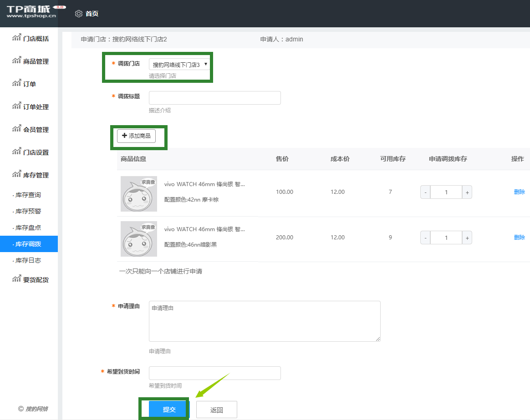Go to 库存日志 in the sidebar

(x=28, y=260)
